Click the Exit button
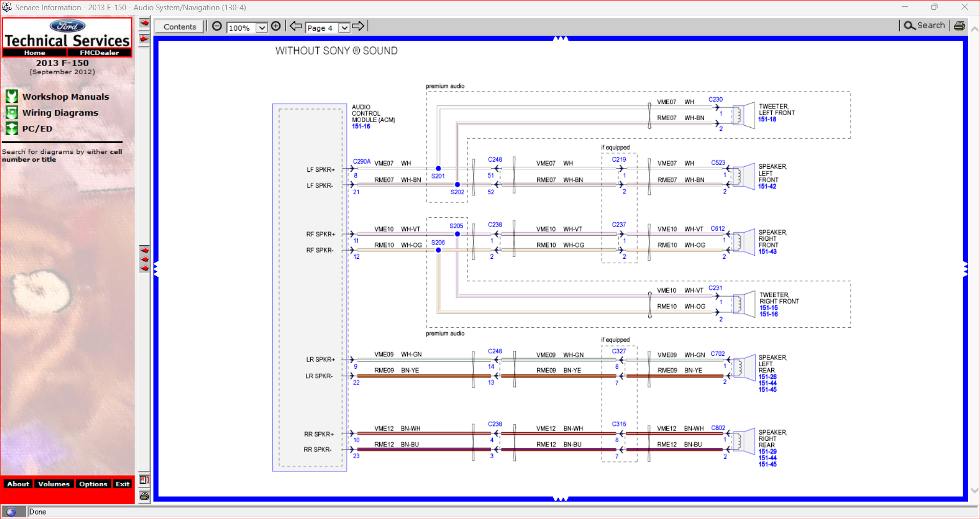Screen dimensions: 980x519 click(x=122, y=484)
